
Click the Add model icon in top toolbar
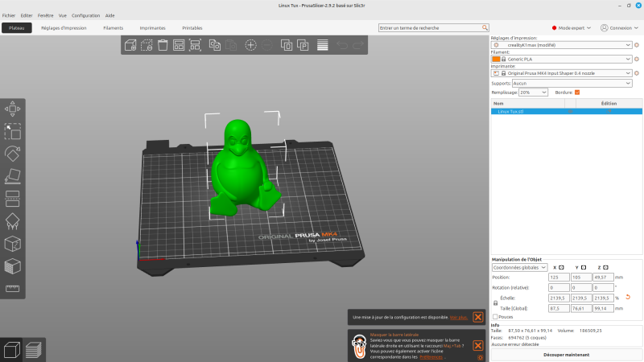click(x=130, y=45)
